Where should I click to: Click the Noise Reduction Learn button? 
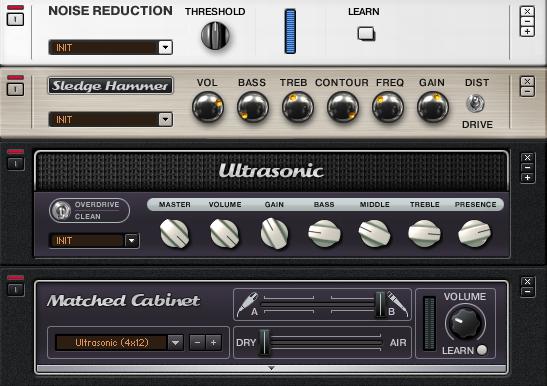(x=366, y=34)
